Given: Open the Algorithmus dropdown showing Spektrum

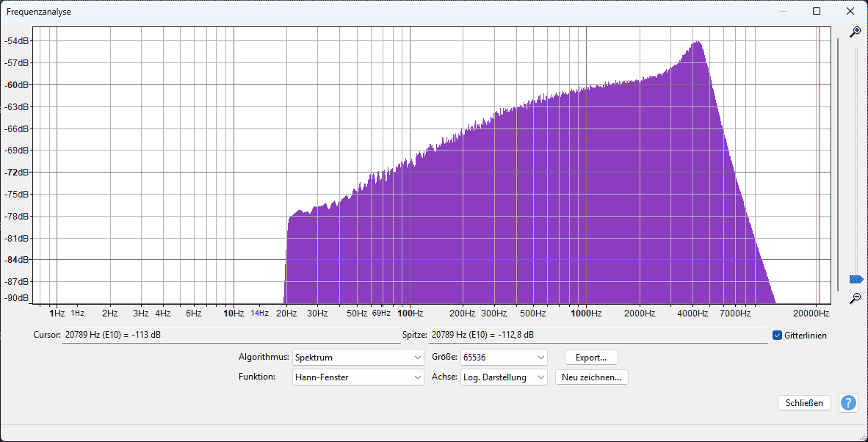Looking at the screenshot, I should [x=358, y=358].
